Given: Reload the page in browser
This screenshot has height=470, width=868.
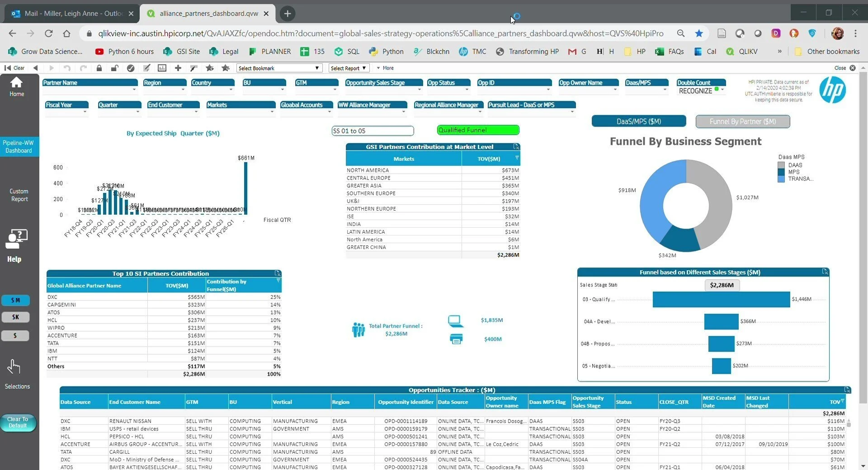Looking at the screenshot, I should click(x=48, y=33).
